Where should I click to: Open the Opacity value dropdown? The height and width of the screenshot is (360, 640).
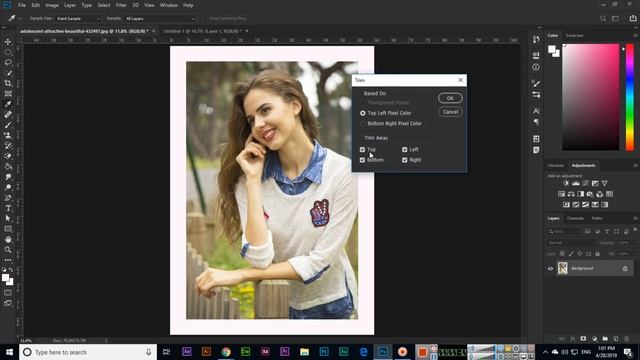(628, 242)
